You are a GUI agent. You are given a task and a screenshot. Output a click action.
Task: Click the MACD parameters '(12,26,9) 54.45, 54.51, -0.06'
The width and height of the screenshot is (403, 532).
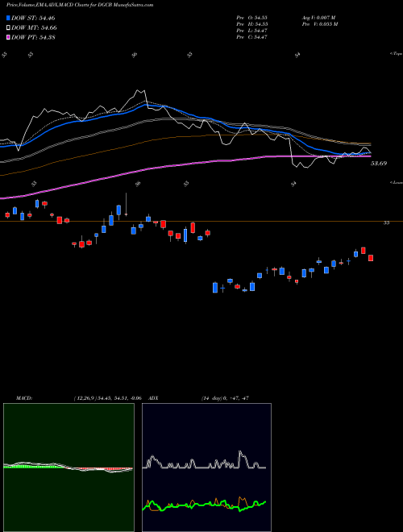point(107,398)
